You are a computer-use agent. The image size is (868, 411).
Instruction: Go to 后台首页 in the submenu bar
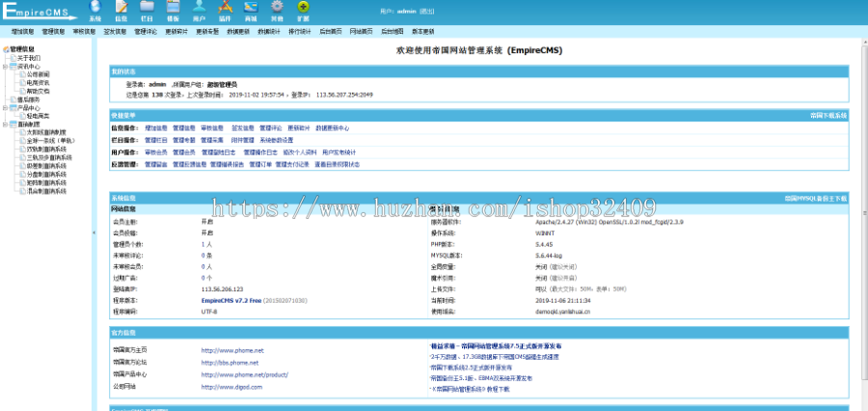coord(331,32)
